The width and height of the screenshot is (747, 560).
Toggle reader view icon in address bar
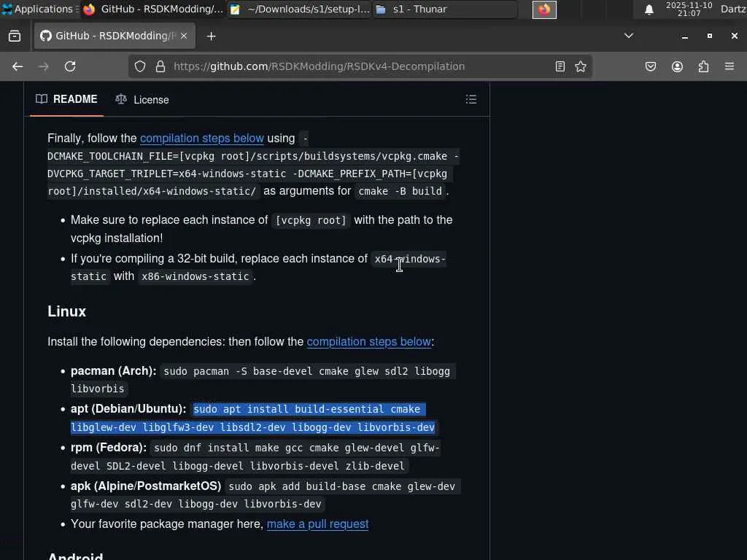click(x=560, y=66)
